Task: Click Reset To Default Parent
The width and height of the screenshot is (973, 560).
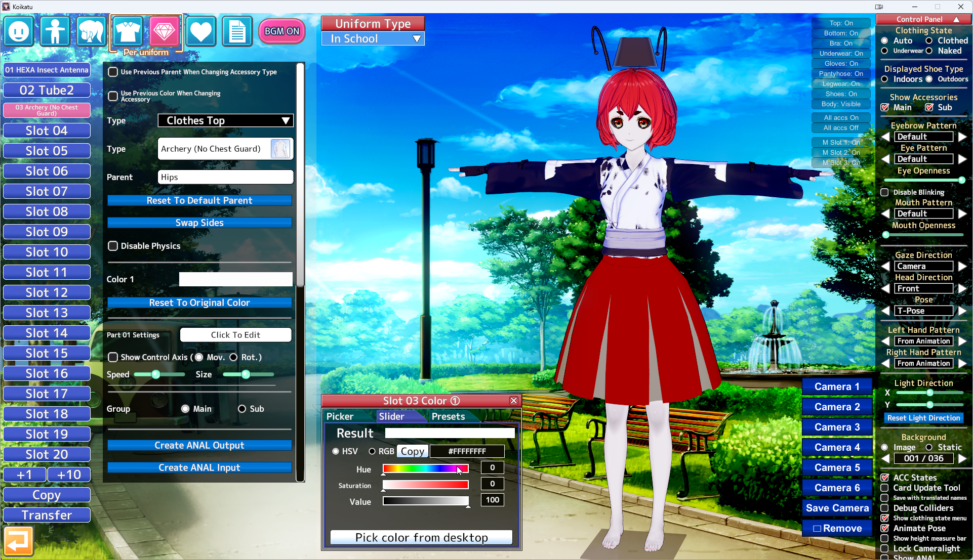Action: coord(199,200)
